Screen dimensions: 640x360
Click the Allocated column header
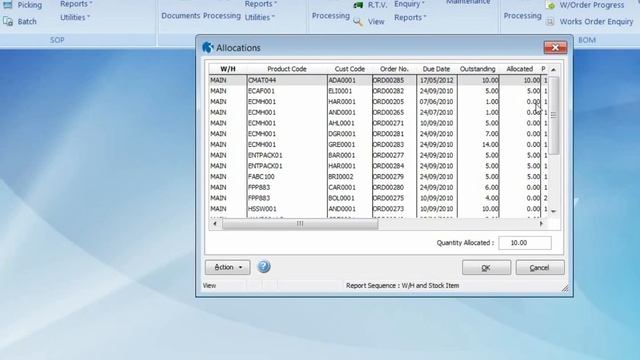pyautogui.click(x=519, y=69)
